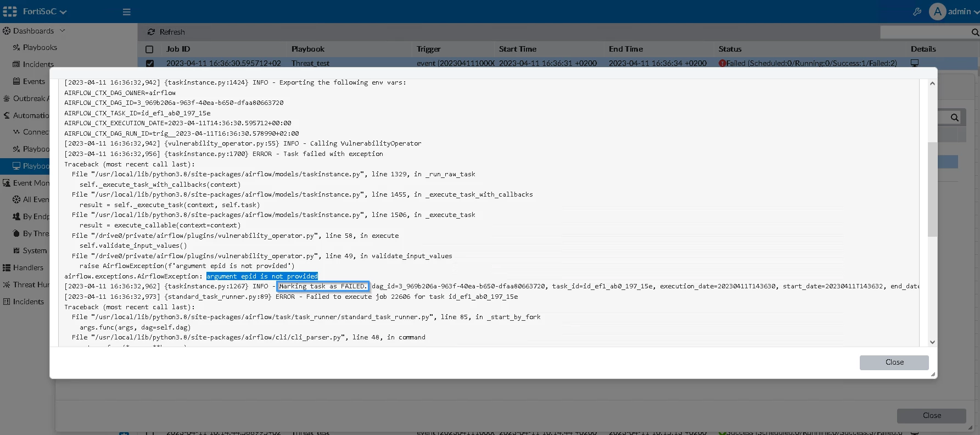Toggle the select-all checkbox in table header
The height and width of the screenshot is (435, 980).
[149, 49]
